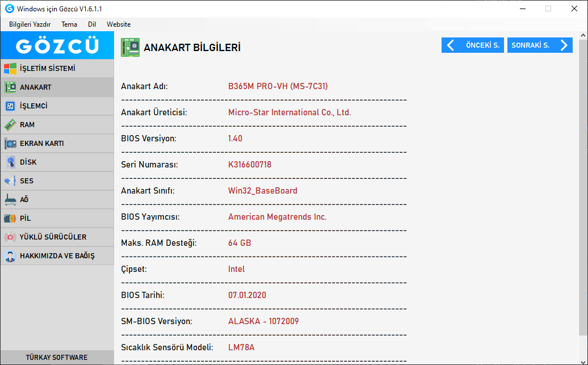Click the BIOS date 07.01.2020
588x365 pixels.
coord(247,295)
